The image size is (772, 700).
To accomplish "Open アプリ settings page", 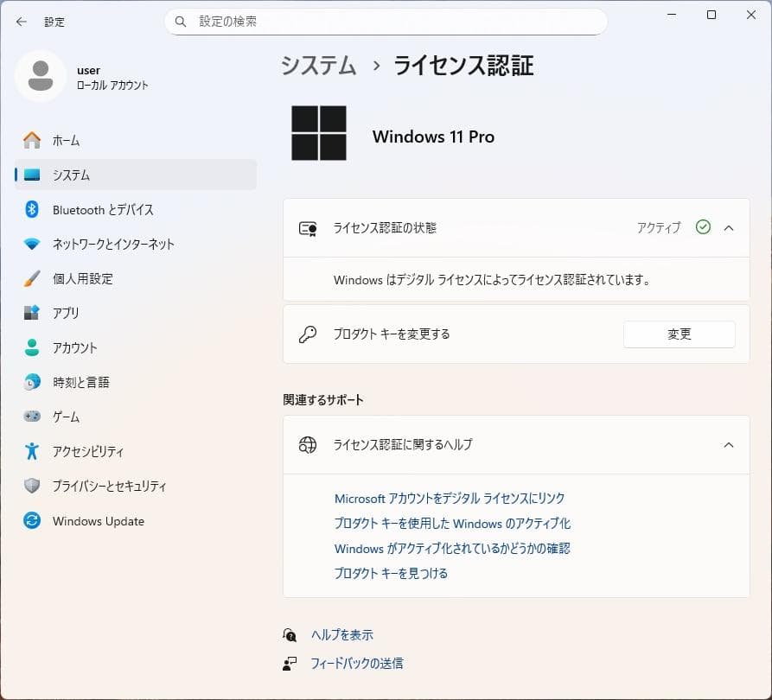I will (x=136, y=313).
